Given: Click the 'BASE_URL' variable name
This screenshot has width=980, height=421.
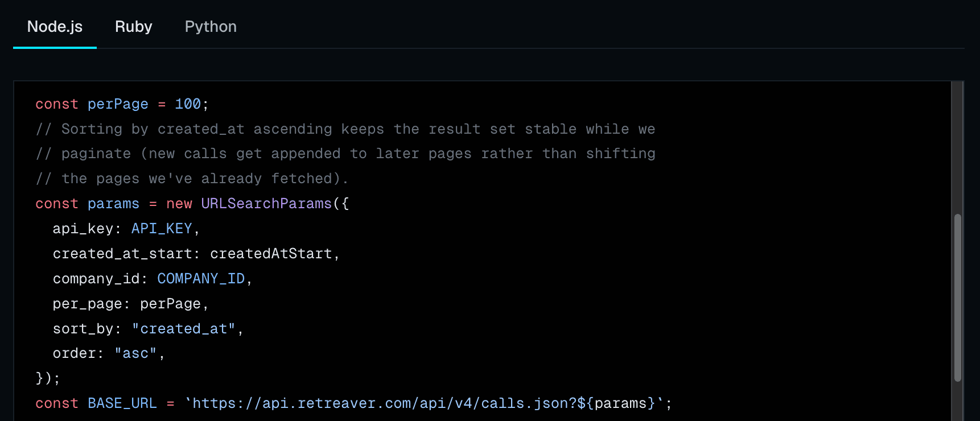Looking at the screenshot, I should click(x=122, y=403).
